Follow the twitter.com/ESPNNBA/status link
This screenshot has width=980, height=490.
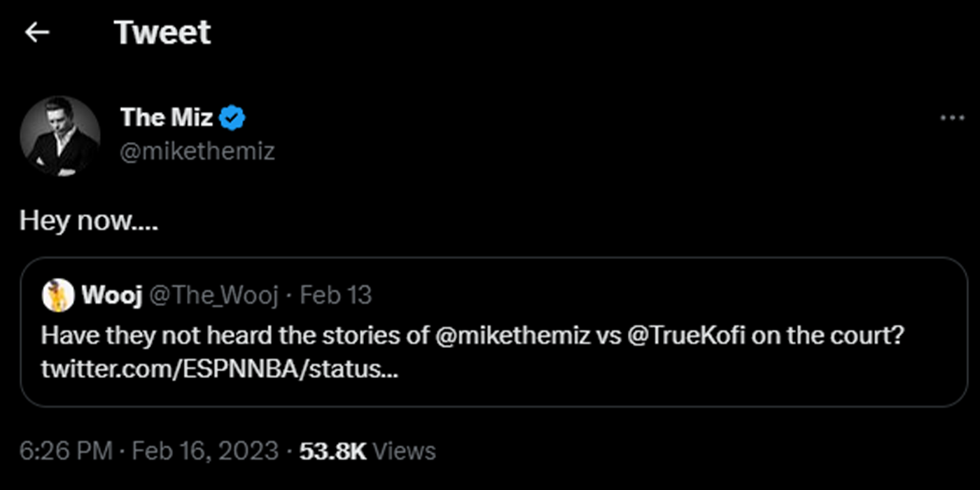[x=219, y=369]
